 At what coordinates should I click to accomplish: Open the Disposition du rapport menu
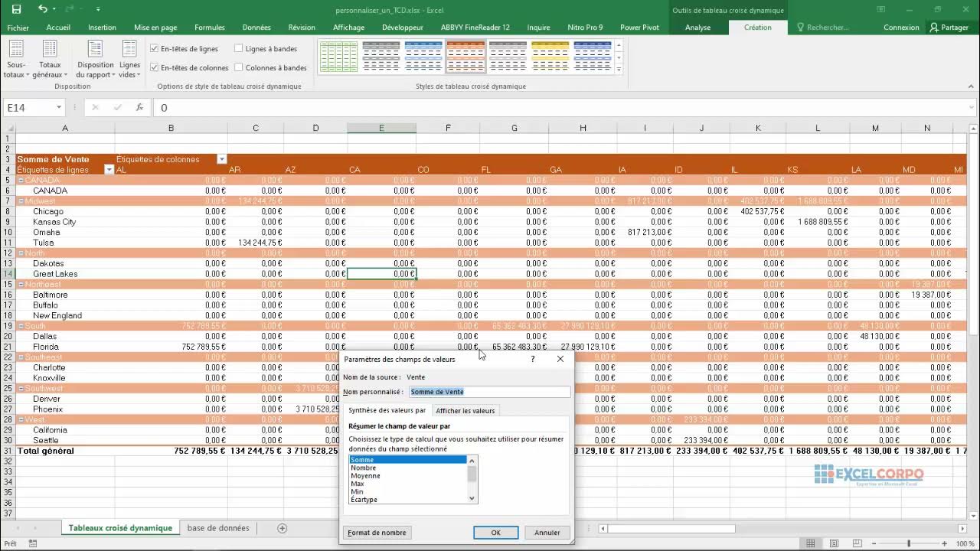[x=95, y=60]
